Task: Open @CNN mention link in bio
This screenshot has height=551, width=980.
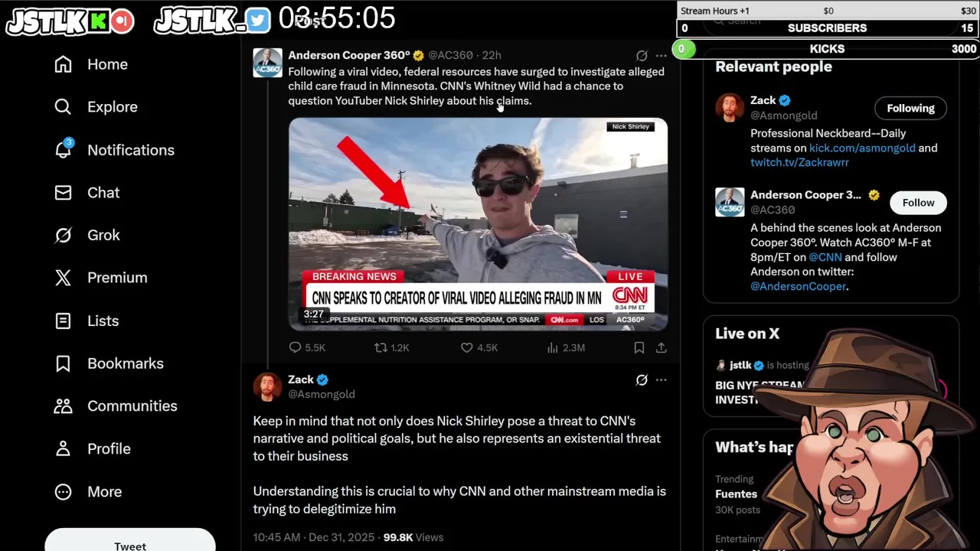Action: coord(825,257)
